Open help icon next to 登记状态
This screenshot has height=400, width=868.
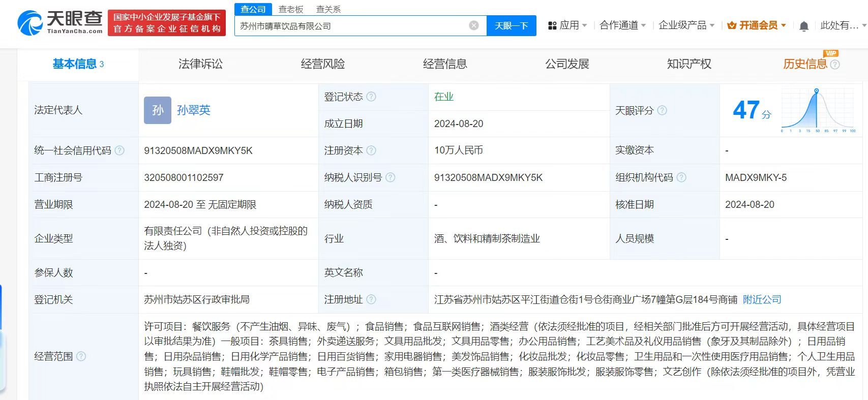(371, 97)
